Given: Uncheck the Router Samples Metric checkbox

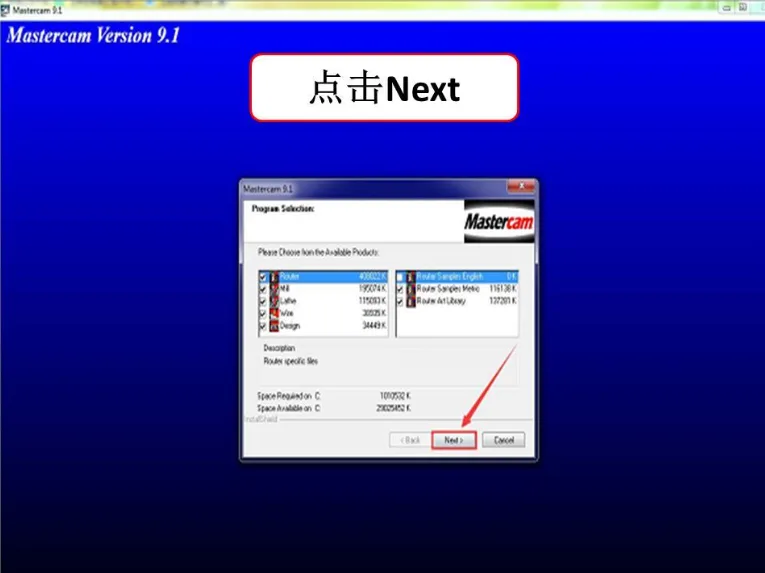Looking at the screenshot, I should (x=400, y=289).
